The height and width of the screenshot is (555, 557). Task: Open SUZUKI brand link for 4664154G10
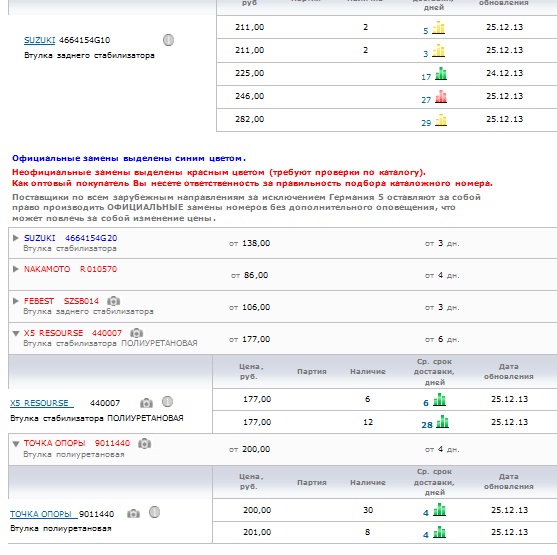click(x=39, y=40)
